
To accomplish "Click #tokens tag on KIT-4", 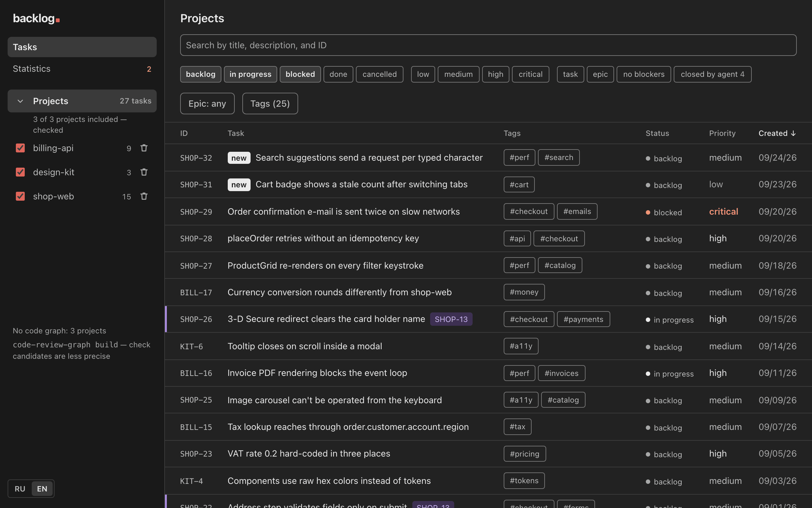I will pos(524,481).
